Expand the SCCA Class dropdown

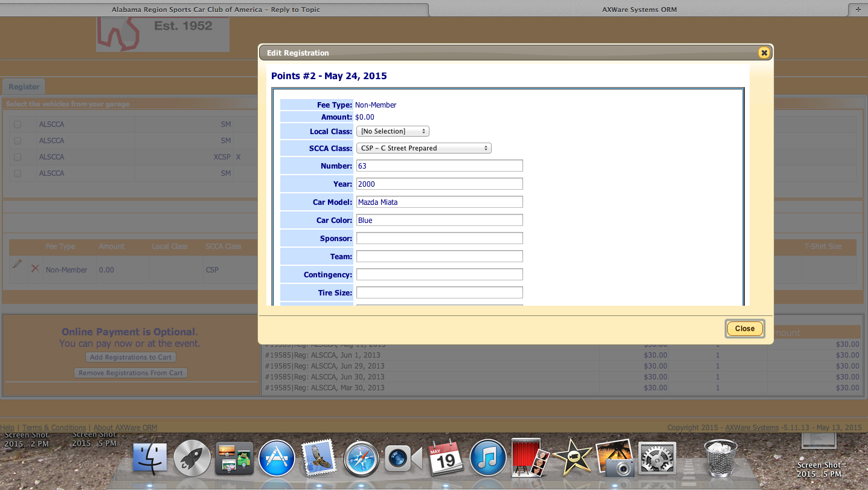tap(423, 148)
